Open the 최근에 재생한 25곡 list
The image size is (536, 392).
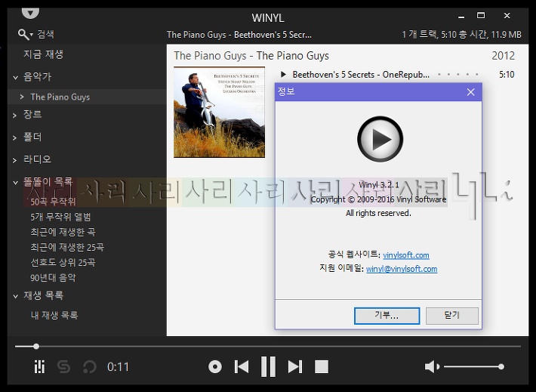coord(67,247)
